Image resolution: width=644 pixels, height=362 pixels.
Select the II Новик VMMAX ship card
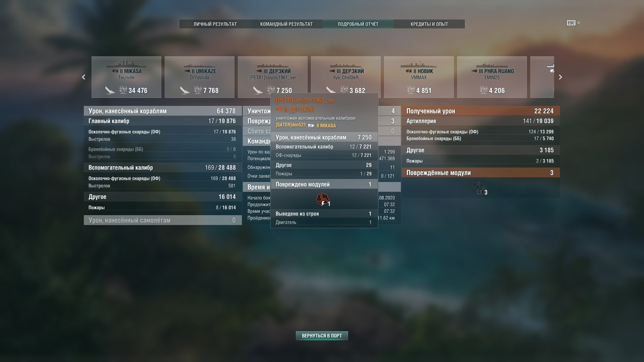click(x=419, y=77)
